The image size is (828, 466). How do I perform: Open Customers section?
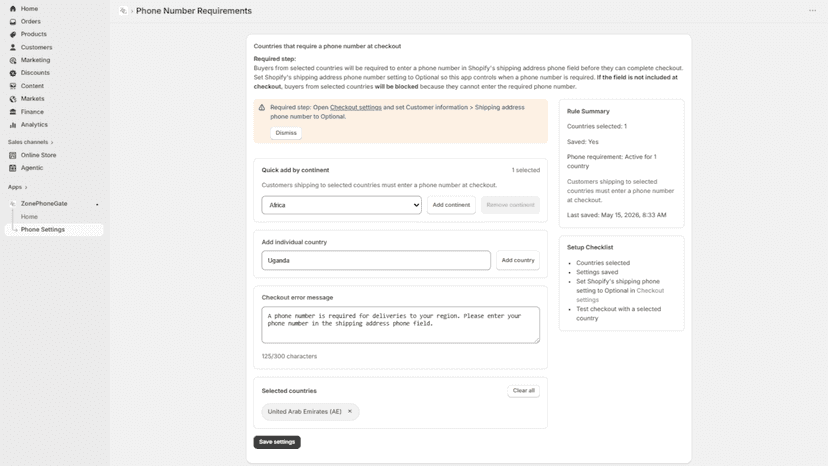[x=36, y=48]
